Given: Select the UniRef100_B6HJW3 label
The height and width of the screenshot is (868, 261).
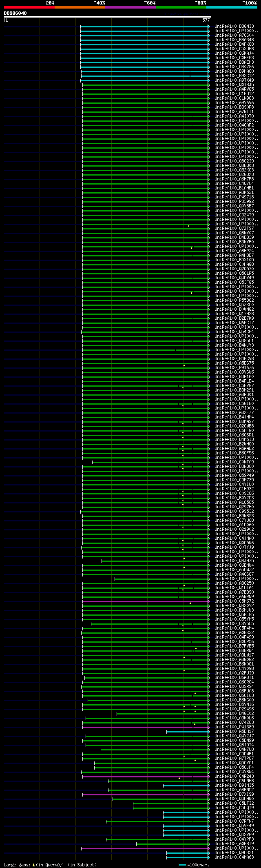Looking at the screenshot, I should (x=234, y=610).
